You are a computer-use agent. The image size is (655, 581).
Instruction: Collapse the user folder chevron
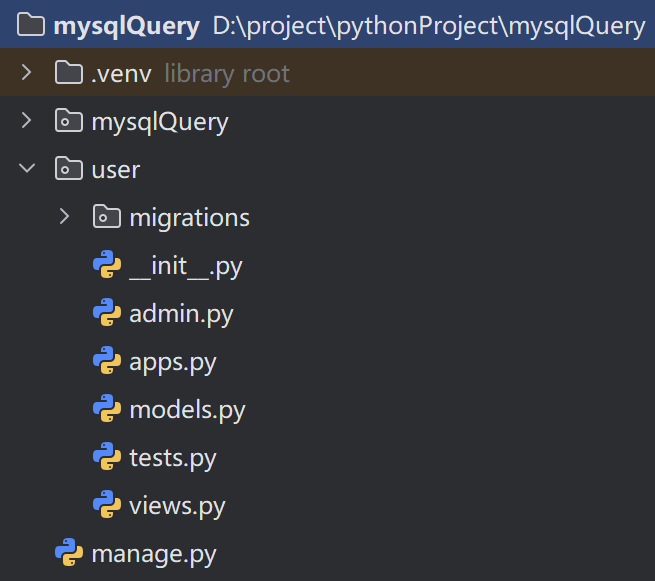pos(27,169)
